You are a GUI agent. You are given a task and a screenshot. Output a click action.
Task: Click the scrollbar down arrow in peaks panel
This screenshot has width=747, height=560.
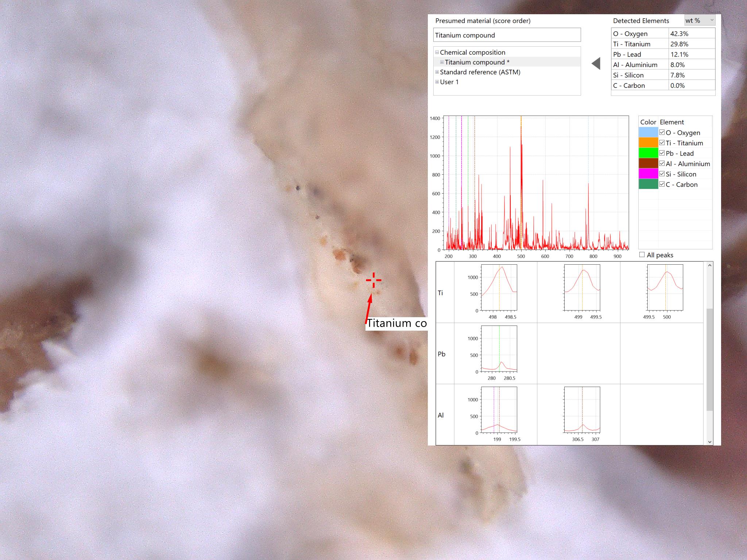pyautogui.click(x=709, y=442)
